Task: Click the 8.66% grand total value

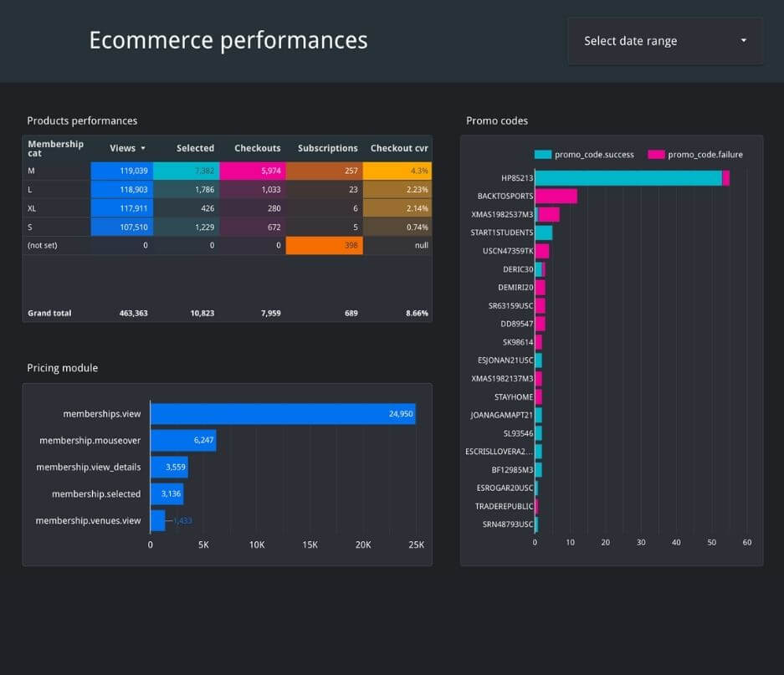Action: point(417,313)
